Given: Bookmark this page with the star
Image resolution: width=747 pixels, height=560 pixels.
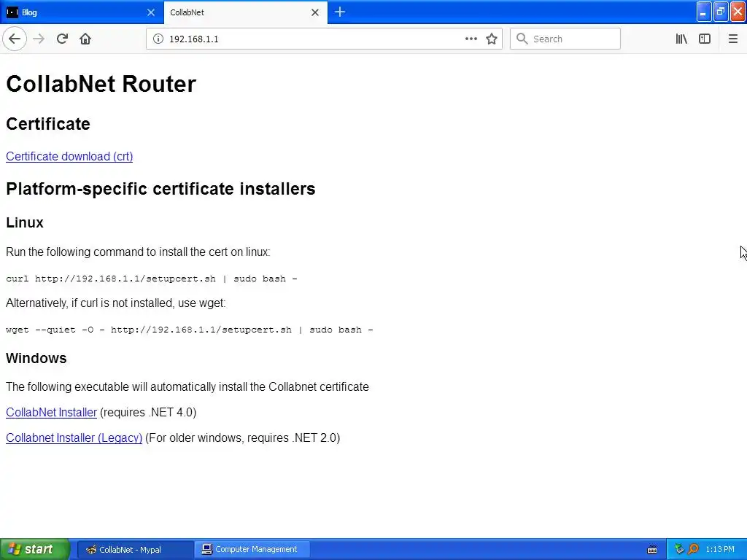Looking at the screenshot, I should [x=492, y=39].
